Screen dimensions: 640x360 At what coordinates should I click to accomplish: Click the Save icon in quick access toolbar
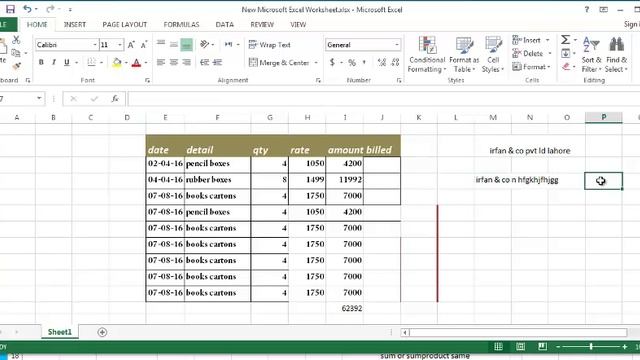[10, 9]
